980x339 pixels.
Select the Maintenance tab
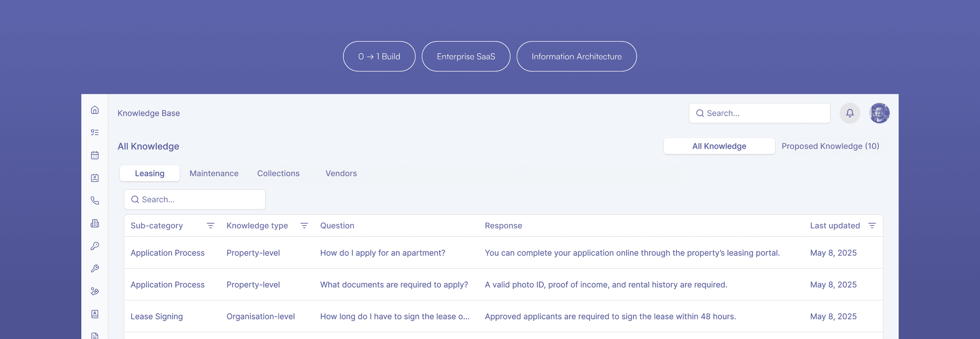(x=214, y=173)
